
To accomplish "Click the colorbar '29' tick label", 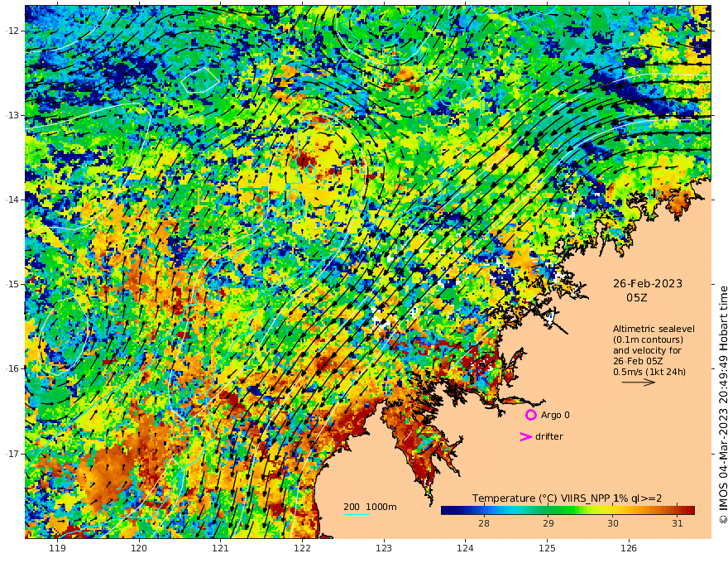I will (548, 523).
